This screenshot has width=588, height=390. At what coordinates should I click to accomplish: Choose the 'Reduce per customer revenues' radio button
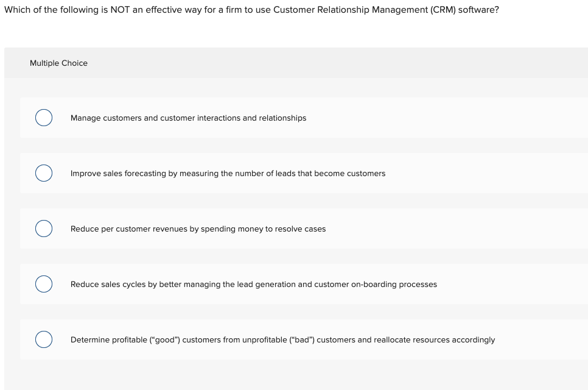click(43, 228)
